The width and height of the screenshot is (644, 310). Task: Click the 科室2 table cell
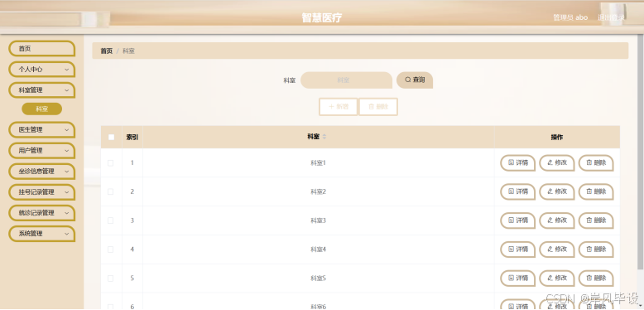[319, 191]
